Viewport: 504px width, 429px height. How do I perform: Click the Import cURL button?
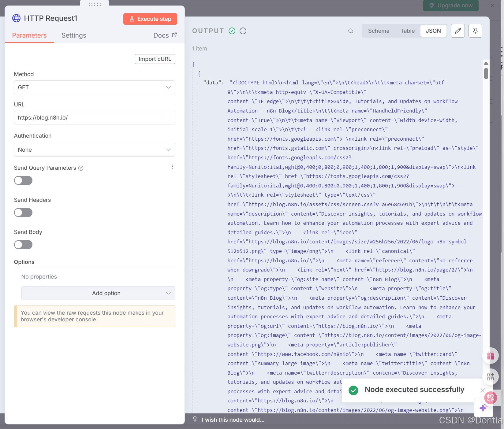coord(155,59)
